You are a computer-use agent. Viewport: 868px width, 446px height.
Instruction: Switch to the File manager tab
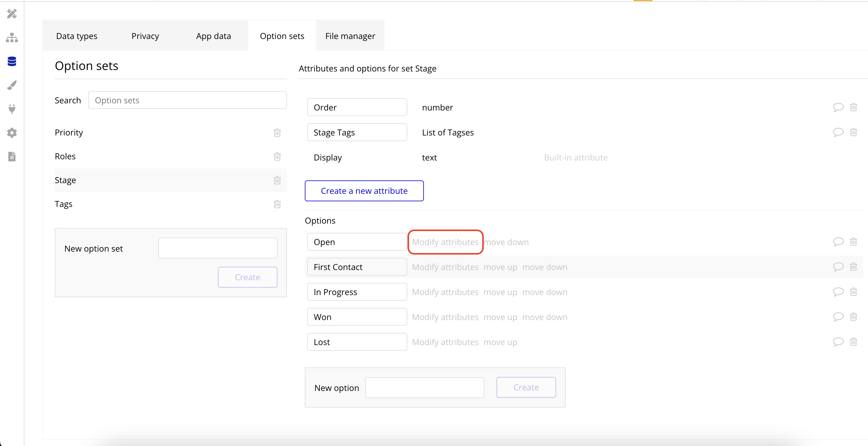pos(350,36)
